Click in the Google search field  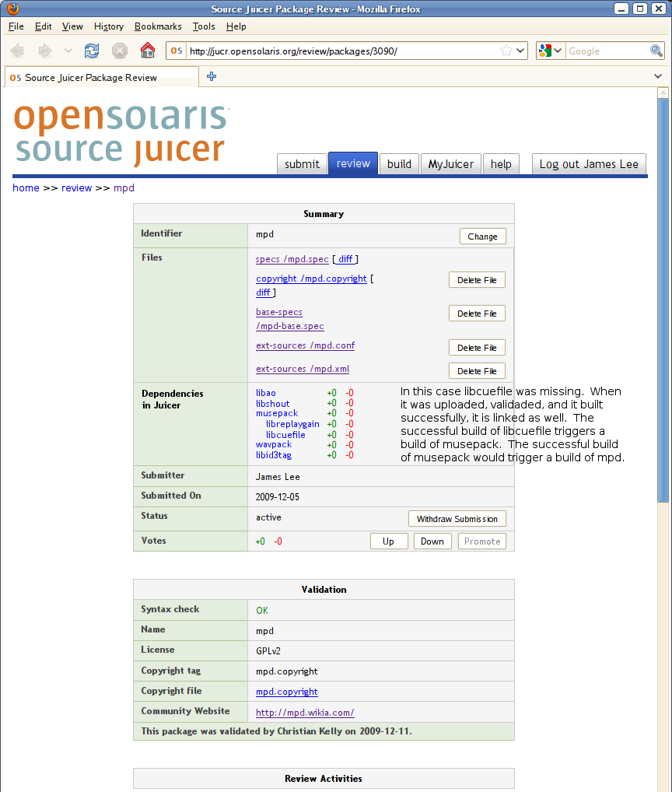(607, 51)
